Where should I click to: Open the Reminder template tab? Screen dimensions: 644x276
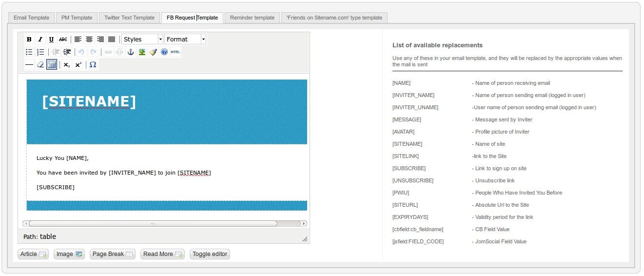[x=252, y=18]
